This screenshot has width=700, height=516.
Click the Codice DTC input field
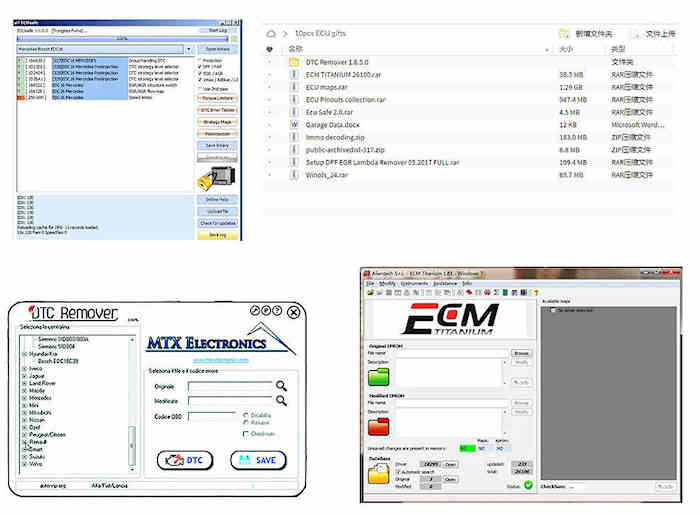pos(212,416)
